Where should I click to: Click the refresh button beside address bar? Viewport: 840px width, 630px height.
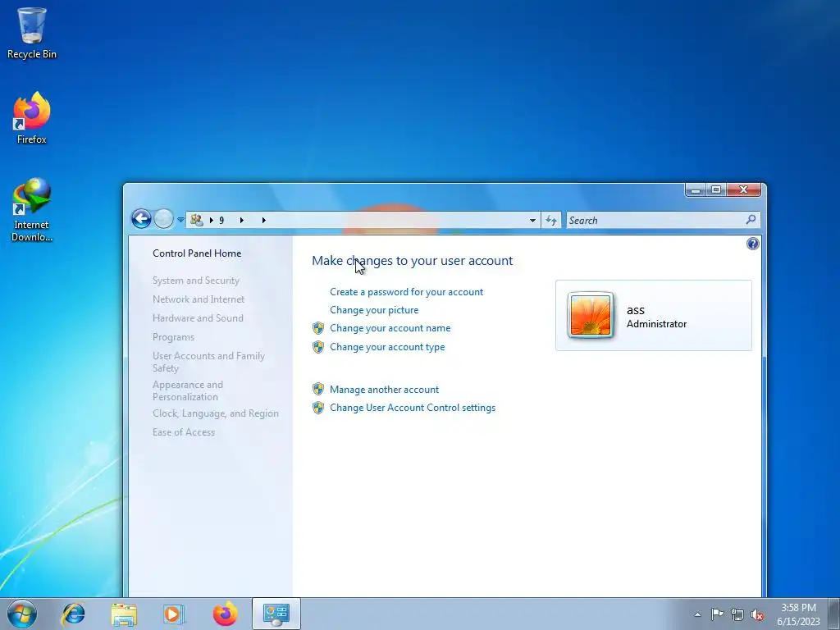pyautogui.click(x=551, y=220)
